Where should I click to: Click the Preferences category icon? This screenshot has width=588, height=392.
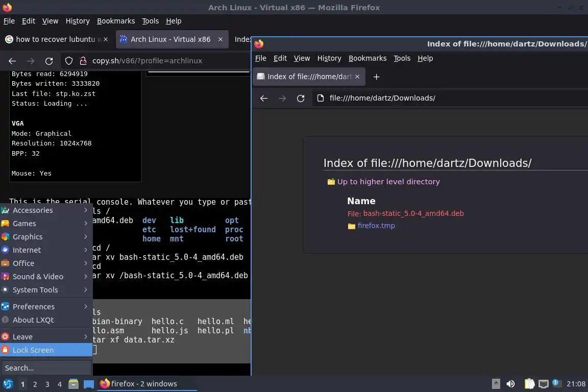click(5, 306)
